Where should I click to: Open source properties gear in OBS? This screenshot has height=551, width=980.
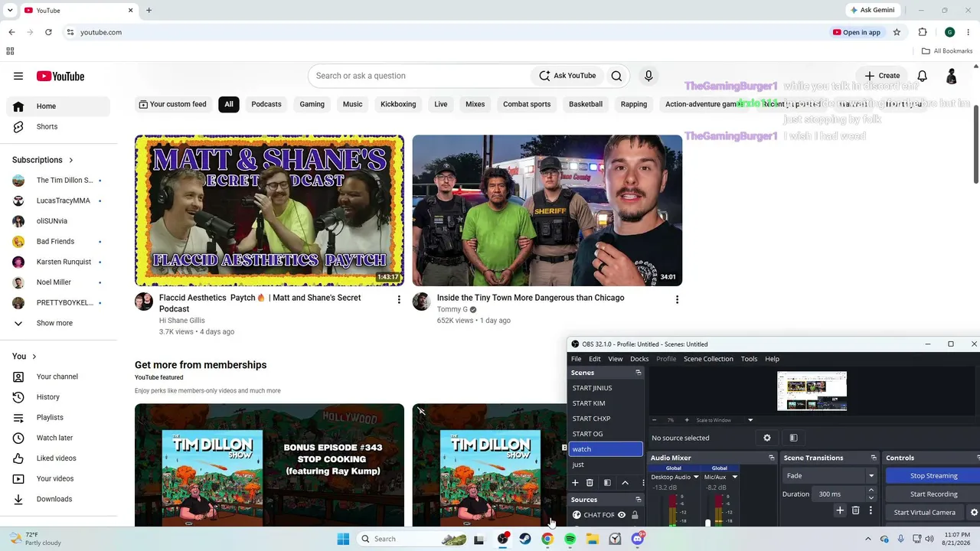767,438
